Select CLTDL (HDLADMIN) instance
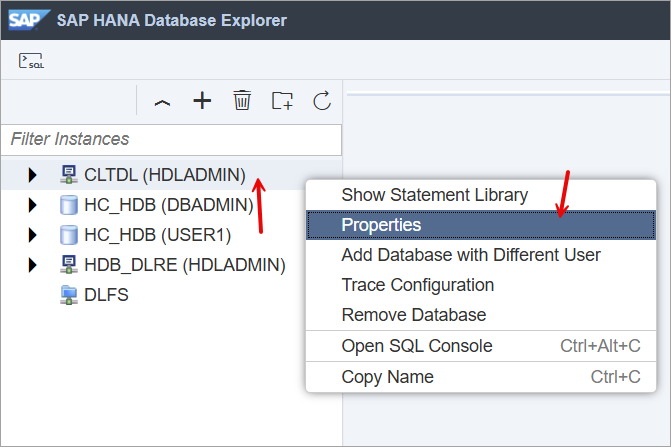This screenshot has height=447, width=671. click(165, 175)
